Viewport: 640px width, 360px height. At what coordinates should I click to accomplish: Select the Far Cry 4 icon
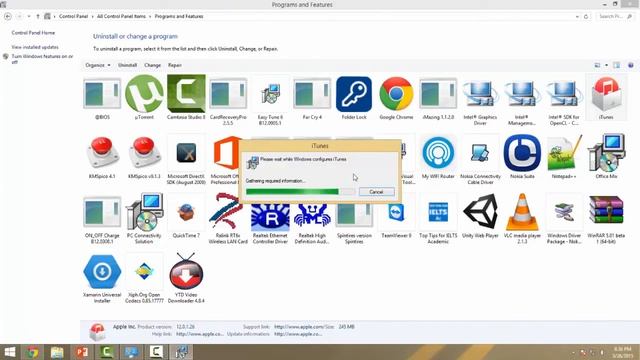(x=312, y=95)
